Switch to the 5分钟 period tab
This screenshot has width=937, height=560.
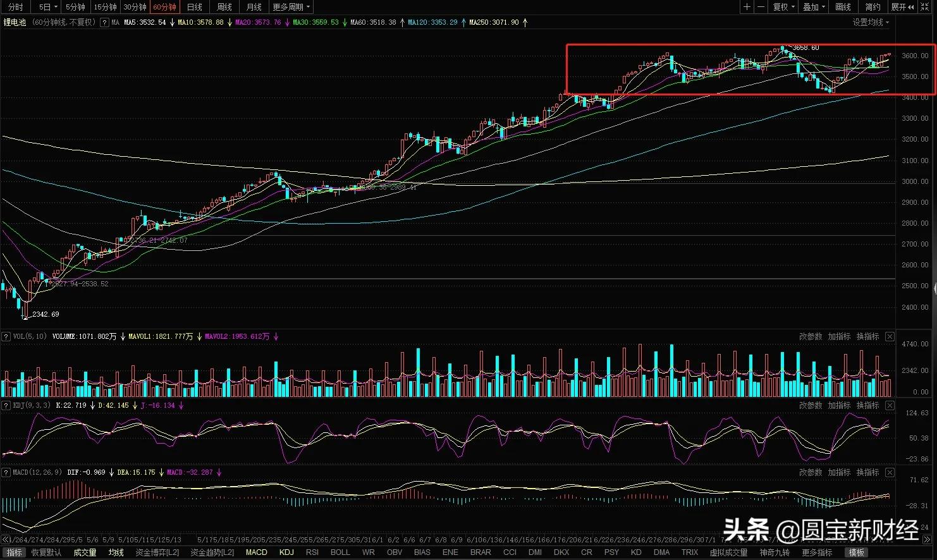tap(75, 7)
